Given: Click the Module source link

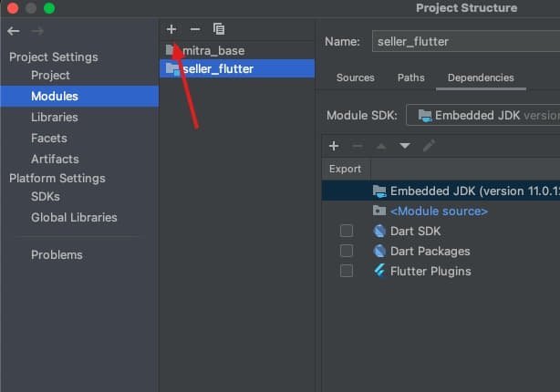Looking at the screenshot, I should point(439,211).
